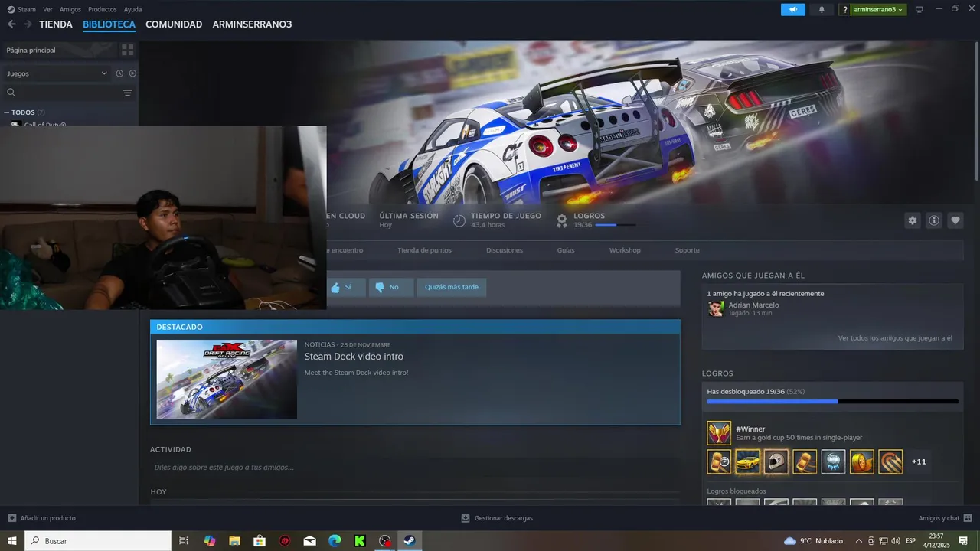980x551 pixels.
Task: Open the notifications bell
Action: pos(822,9)
